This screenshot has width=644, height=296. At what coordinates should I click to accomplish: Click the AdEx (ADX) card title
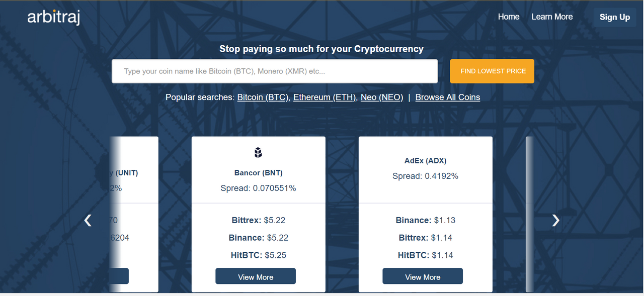pyautogui.click(x=426, y=161)
